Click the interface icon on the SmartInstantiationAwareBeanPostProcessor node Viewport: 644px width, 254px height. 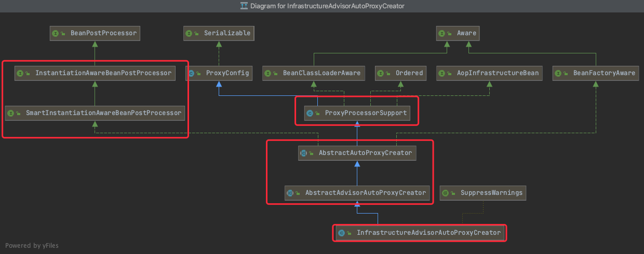pyautogui.click(x=10, y=112)
